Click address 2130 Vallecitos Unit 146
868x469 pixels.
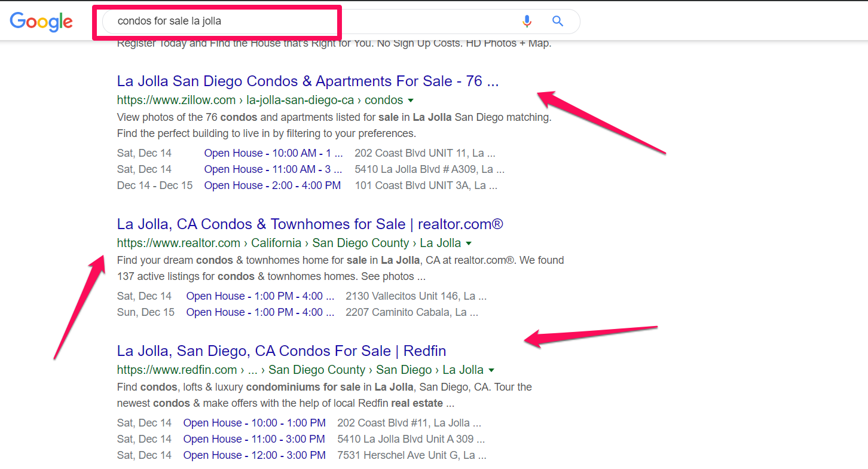pyautogui.click(x=416, y=296)
